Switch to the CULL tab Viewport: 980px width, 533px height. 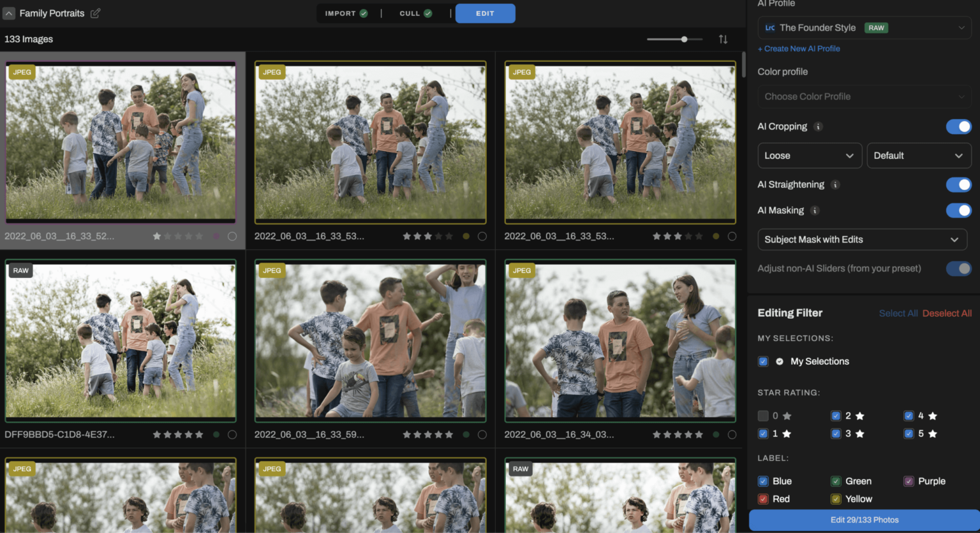click(x=415, y=13)
